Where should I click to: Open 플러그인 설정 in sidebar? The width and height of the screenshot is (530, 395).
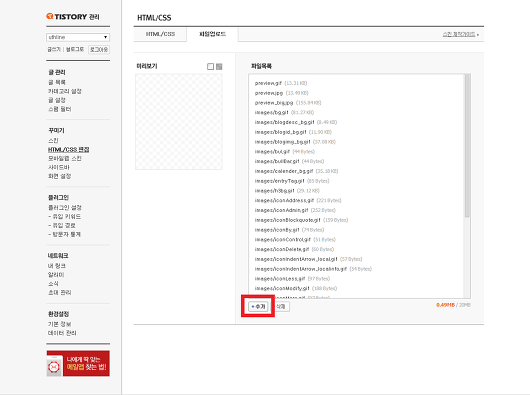(x=65, y=207)
